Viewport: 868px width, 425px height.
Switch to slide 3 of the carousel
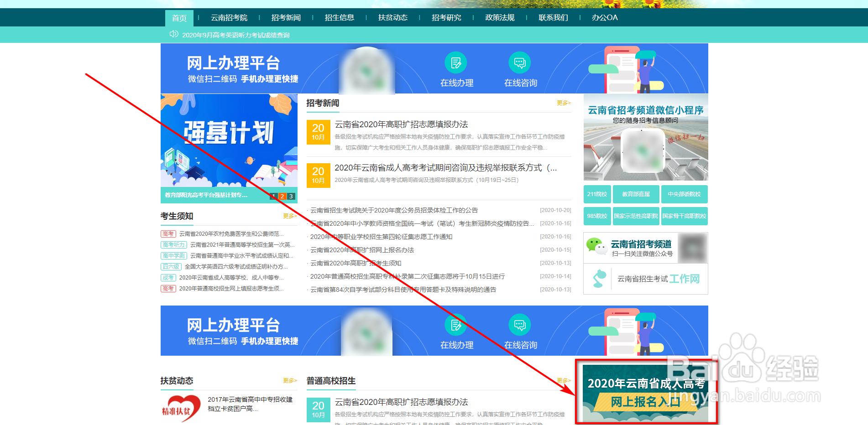[x=291, y=196]
